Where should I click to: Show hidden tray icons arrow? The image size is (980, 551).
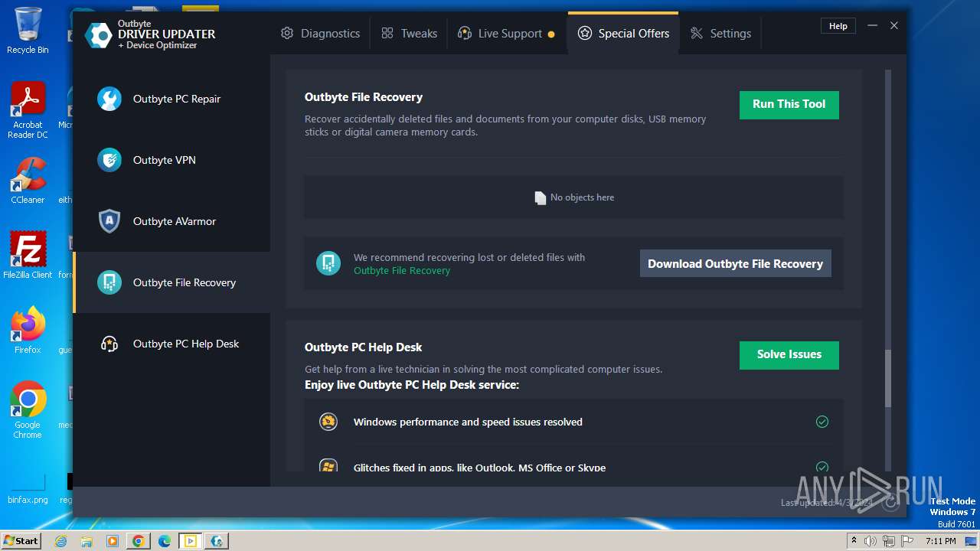coord(854,541)
